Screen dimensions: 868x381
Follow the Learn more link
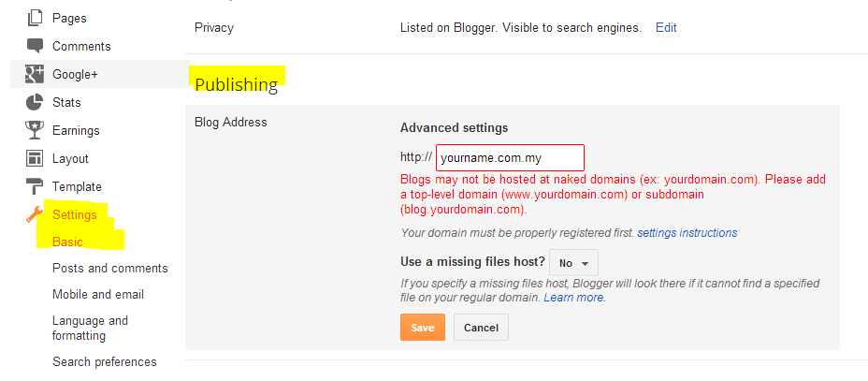coord(573,298)
